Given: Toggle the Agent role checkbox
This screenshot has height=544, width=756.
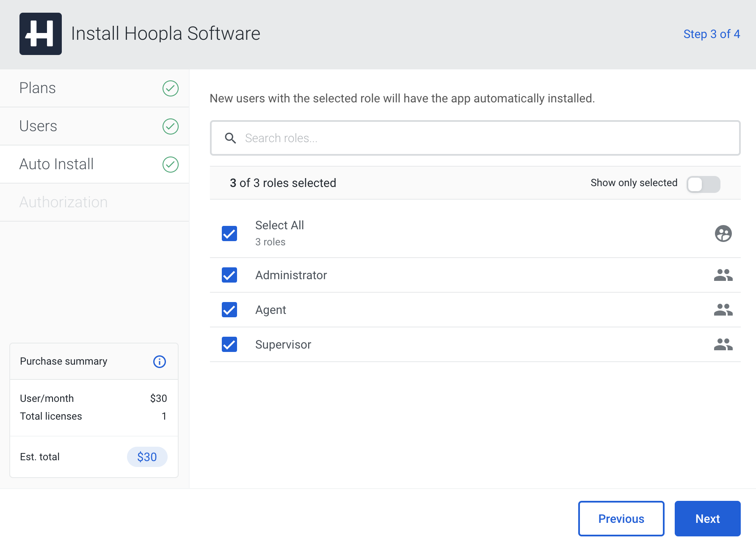Looking at the screenshot, I should pos(229,310).
